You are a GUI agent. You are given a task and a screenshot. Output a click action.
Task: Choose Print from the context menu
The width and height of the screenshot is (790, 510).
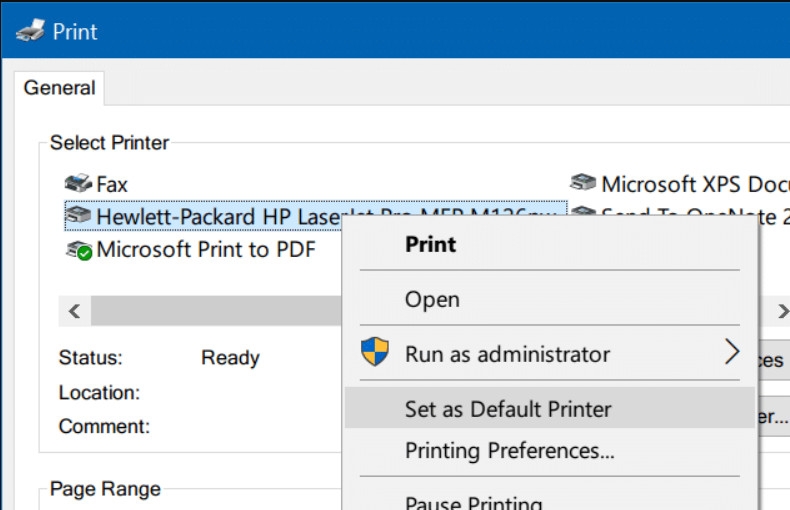(x=430, y=245)
